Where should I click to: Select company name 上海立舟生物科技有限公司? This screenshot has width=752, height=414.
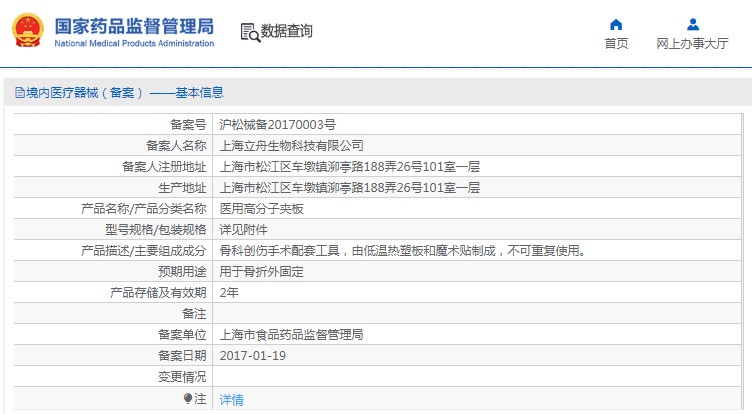point(292,145)
